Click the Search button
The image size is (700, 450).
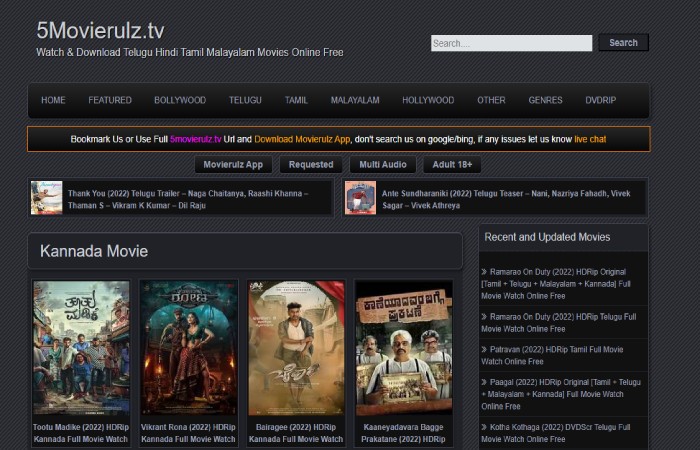click(623, 43)
